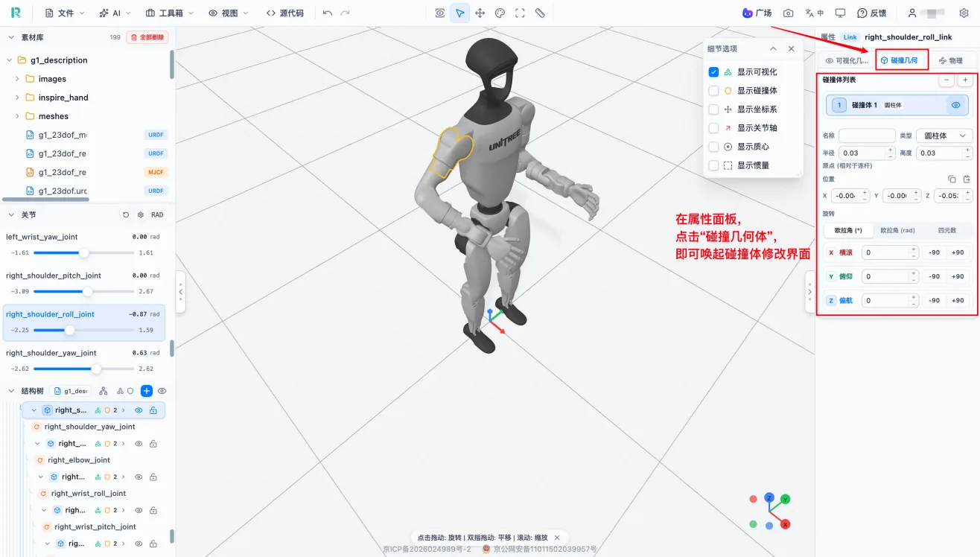Expand the meshes folder

point(17,116)
